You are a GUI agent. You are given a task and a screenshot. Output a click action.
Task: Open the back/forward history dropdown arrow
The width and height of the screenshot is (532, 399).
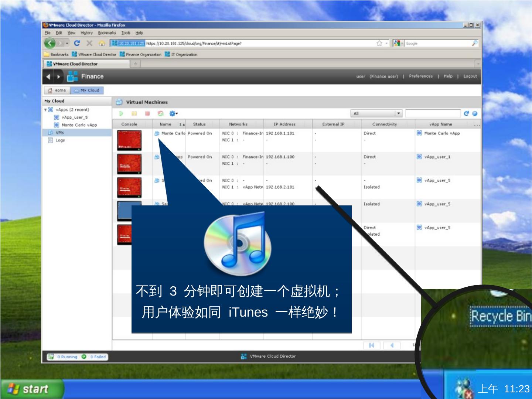[67, 43]
